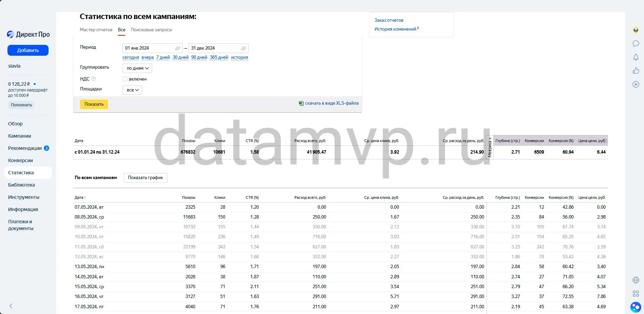
Task: Switch to Мастер отчетов tab
Action: click(96, 30)
